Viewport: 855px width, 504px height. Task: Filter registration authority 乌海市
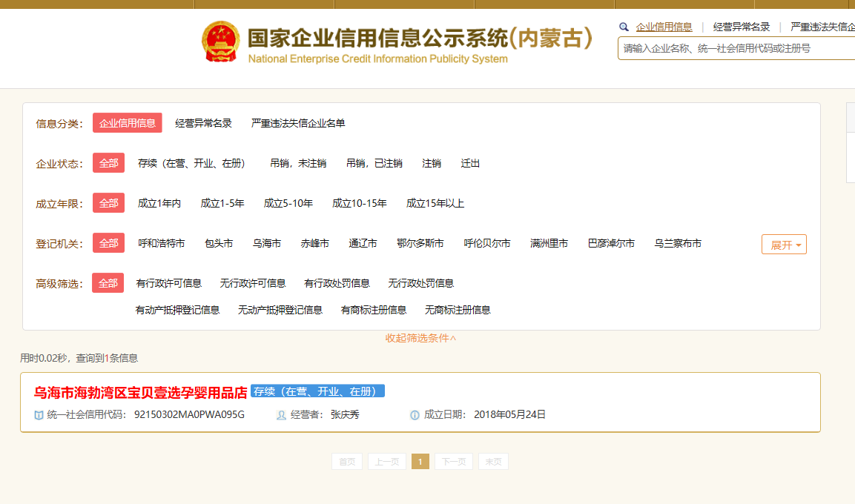pos(267,244)
